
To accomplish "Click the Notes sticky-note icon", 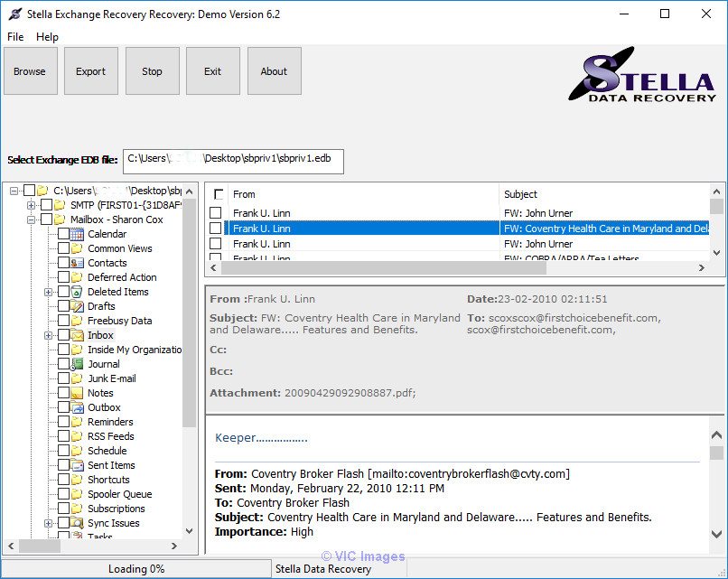I will pos(77,393).
